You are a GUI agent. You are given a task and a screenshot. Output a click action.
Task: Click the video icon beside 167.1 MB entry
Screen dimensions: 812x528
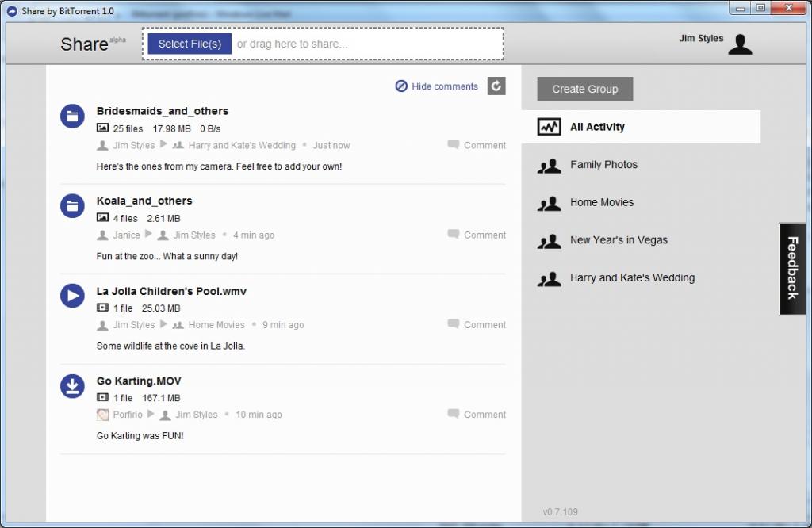tap(102, 397)
